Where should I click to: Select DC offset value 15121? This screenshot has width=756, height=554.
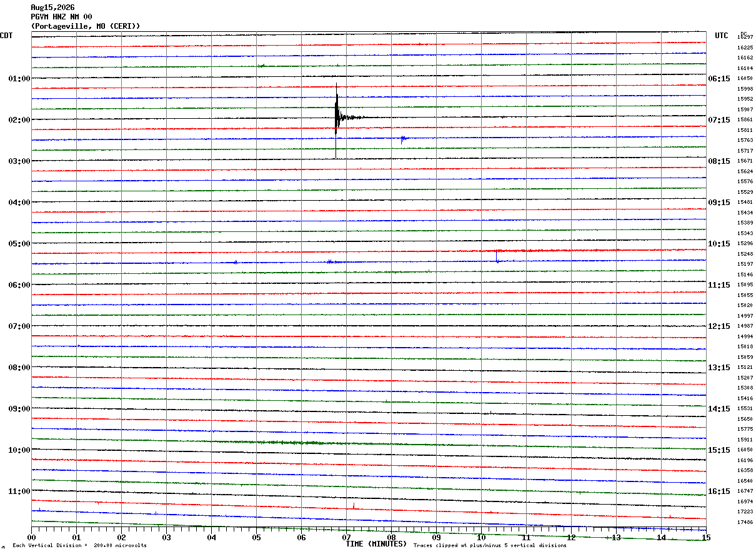(745, 367)
